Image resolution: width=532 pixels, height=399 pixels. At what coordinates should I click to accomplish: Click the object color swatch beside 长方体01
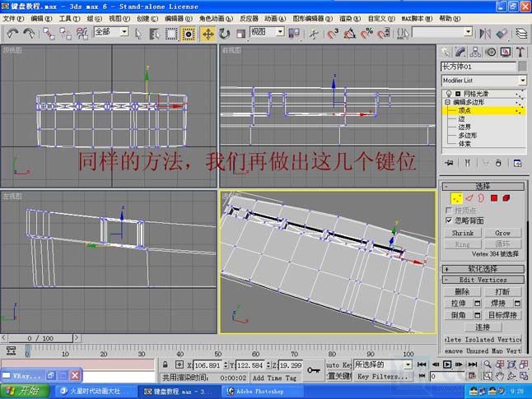pyautogui.click(x=522, y=67)
